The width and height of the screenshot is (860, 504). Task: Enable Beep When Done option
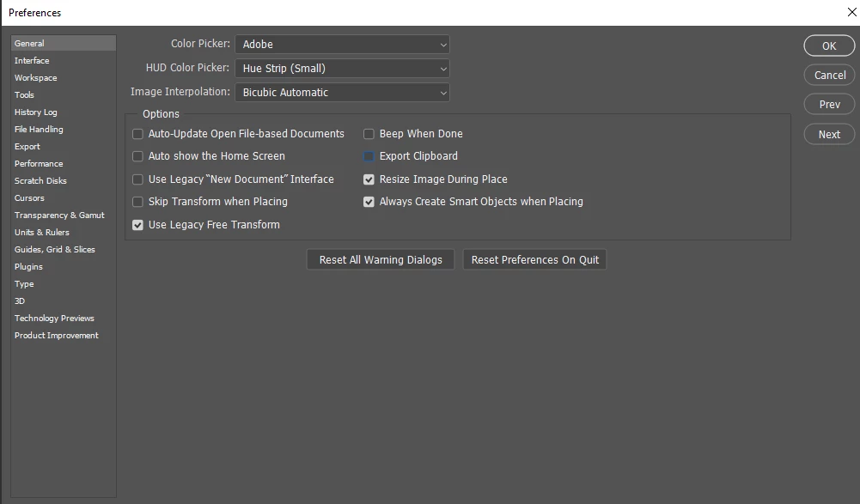[x=369, y=134]
